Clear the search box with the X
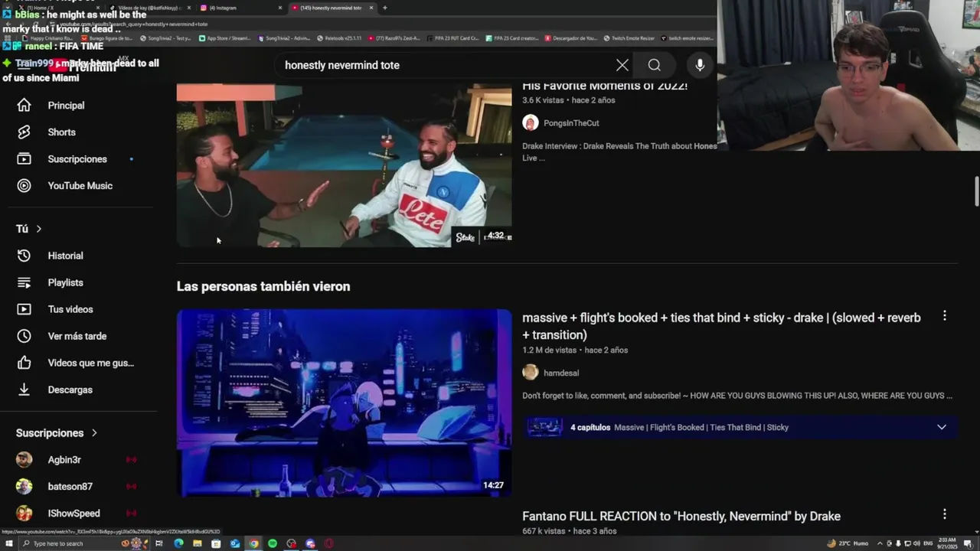The width and height of the screenshot is (980, 551). point(622,65)
